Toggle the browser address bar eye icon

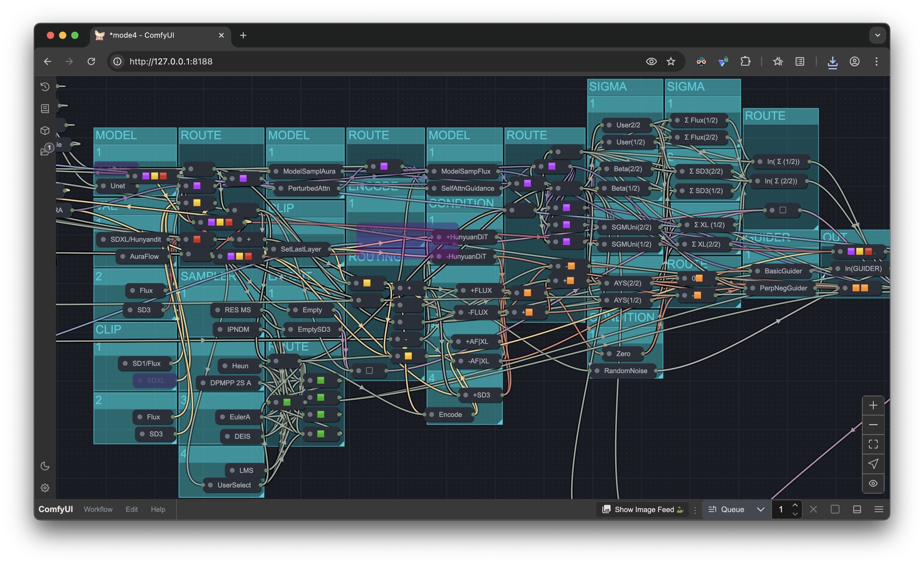coord(651,61)
